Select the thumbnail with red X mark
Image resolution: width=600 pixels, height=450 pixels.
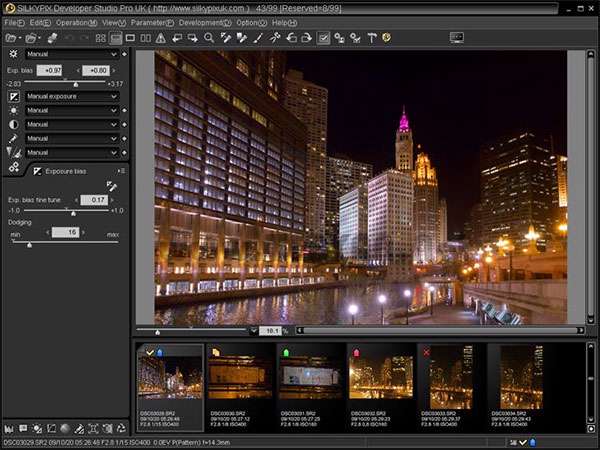[x=450, y=387]
